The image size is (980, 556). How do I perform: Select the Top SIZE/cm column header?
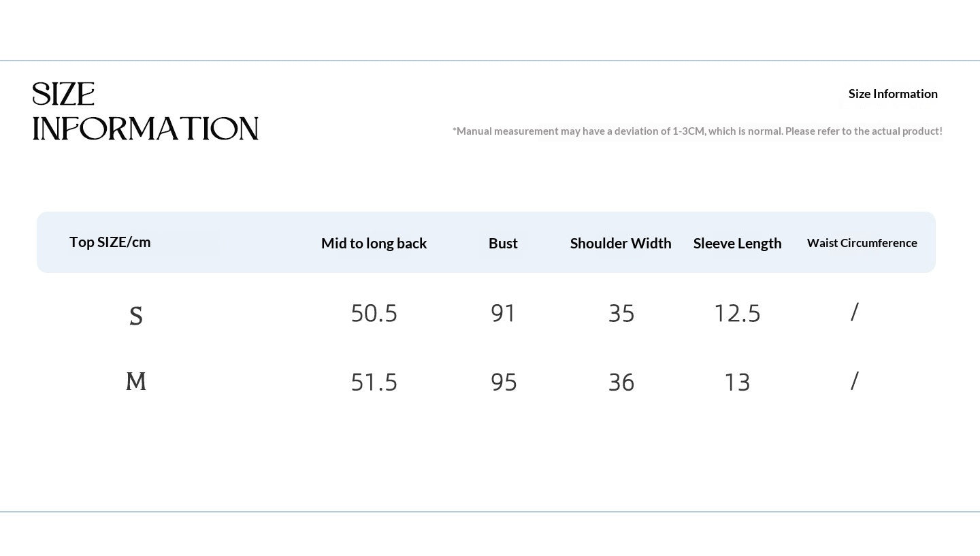pyautogui.click(x=110, y=242)
